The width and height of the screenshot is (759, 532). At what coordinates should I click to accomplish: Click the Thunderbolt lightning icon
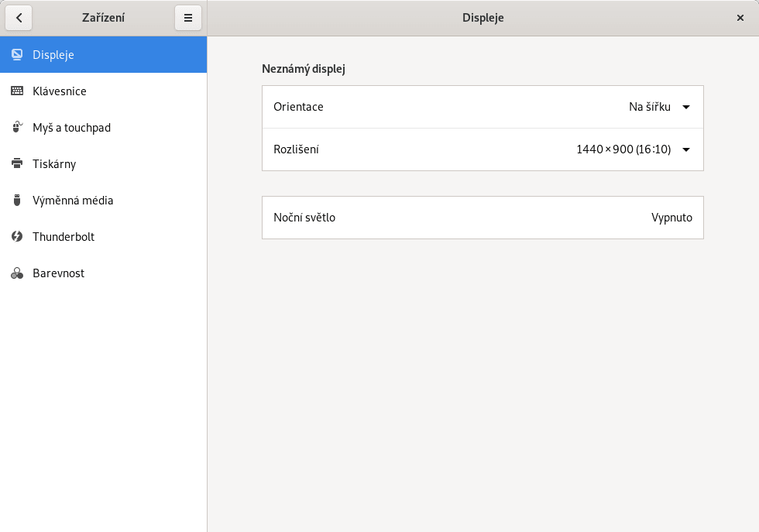(x=17, y=237)
